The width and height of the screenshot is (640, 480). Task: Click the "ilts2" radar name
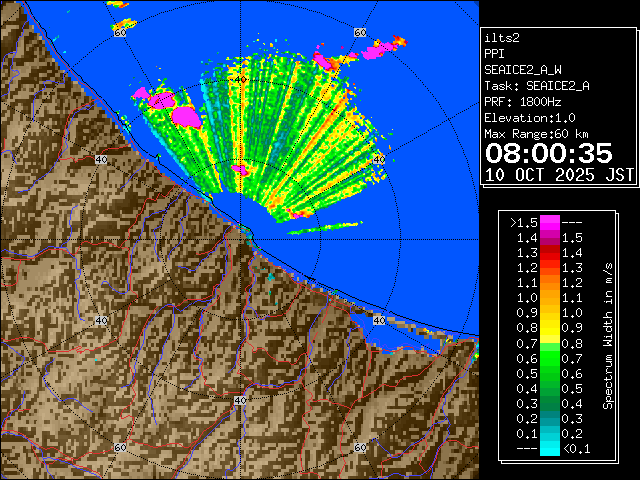(x=502, y=38)
